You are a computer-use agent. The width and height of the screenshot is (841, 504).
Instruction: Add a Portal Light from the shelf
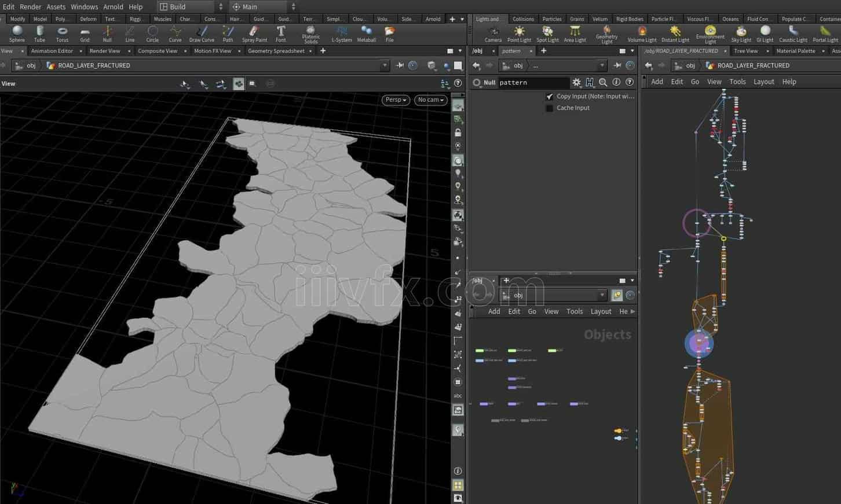825,34
